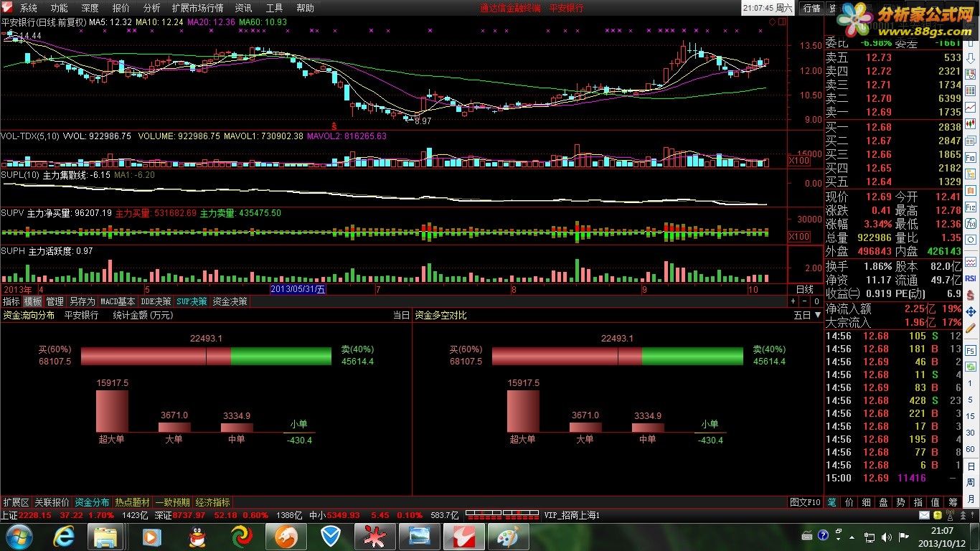This screenshot has width=980, height=551.
Task: Click the f(x) formula icon in right toolbar
Action: (x=970, y=224)
